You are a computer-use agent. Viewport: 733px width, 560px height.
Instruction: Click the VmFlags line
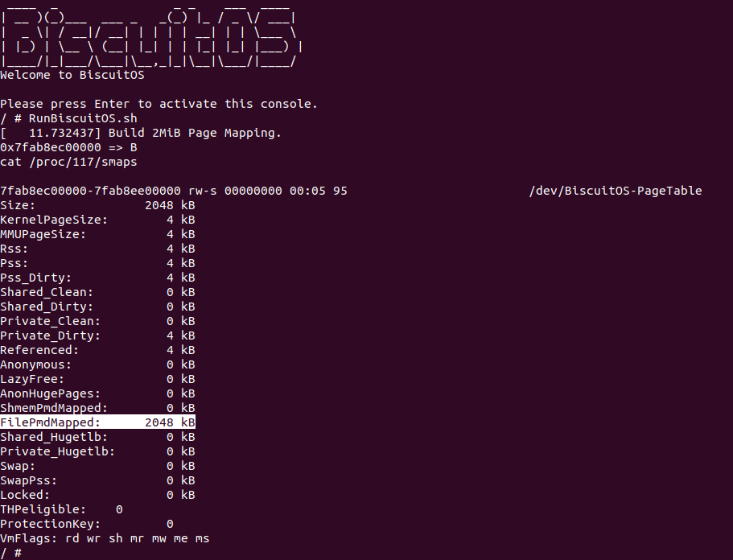coord(105,538)
